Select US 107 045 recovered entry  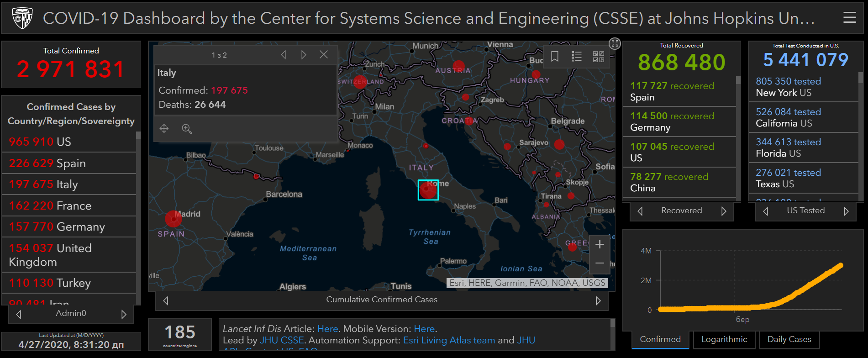pyautogui.click(x=679, y=152)
